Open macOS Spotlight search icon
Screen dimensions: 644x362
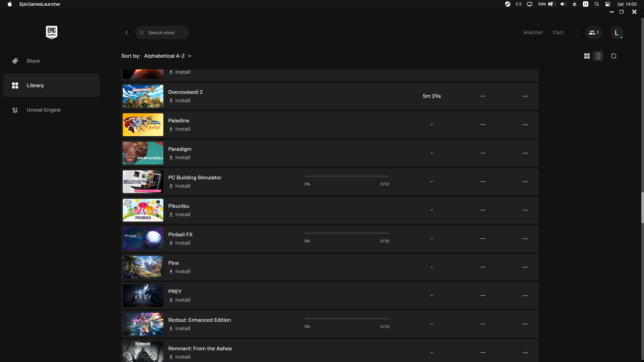(x=596, y=4)
